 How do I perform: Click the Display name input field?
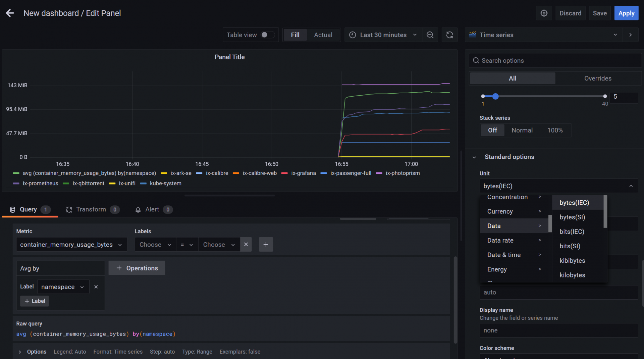coord(558,330)
